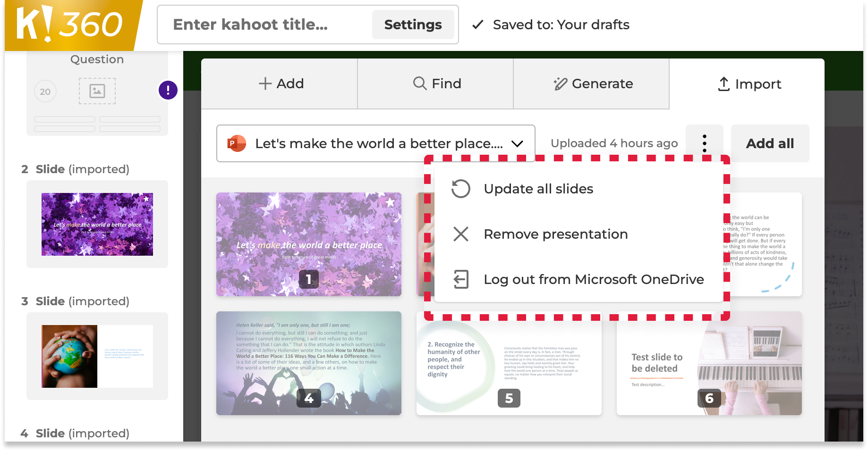
Task: Click the 3 Slide (imported) label
Action: (x=76, y=301)
